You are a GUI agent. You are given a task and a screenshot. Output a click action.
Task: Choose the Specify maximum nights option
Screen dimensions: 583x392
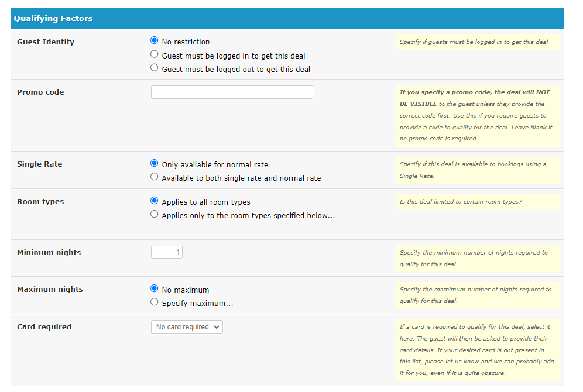pyautogui.click(x=155, y=302)
